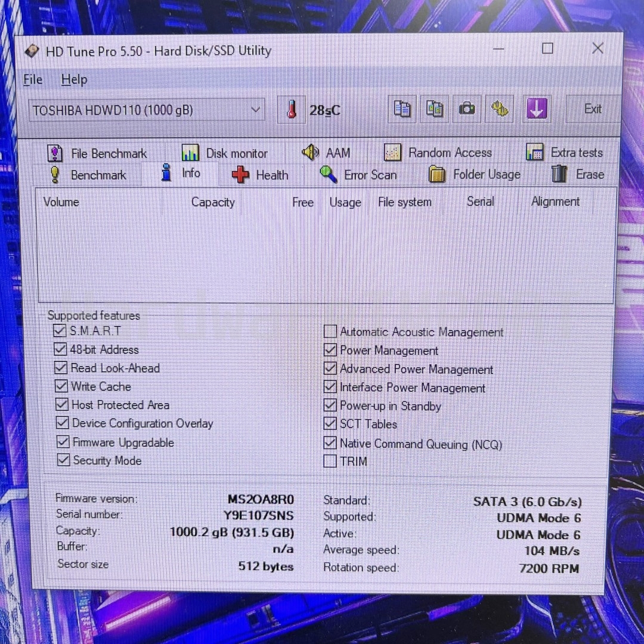Viewport: 644px width, 644px height.
Task: Switch to the Error Scan tab
Action: click(x=358, y=175)
